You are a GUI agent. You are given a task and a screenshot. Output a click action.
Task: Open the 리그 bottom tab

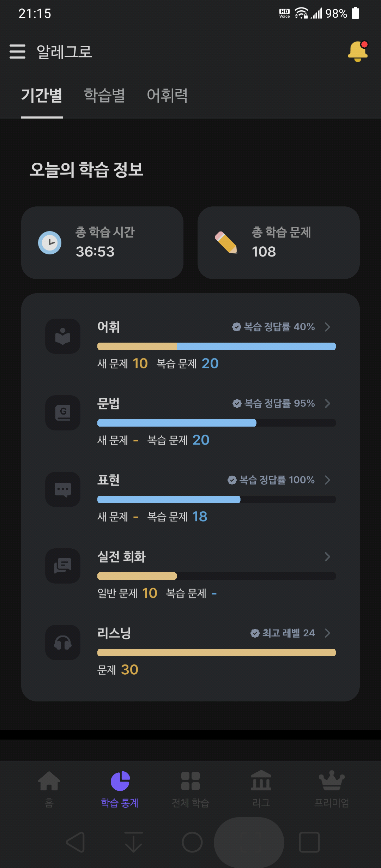tap(261, 789)
